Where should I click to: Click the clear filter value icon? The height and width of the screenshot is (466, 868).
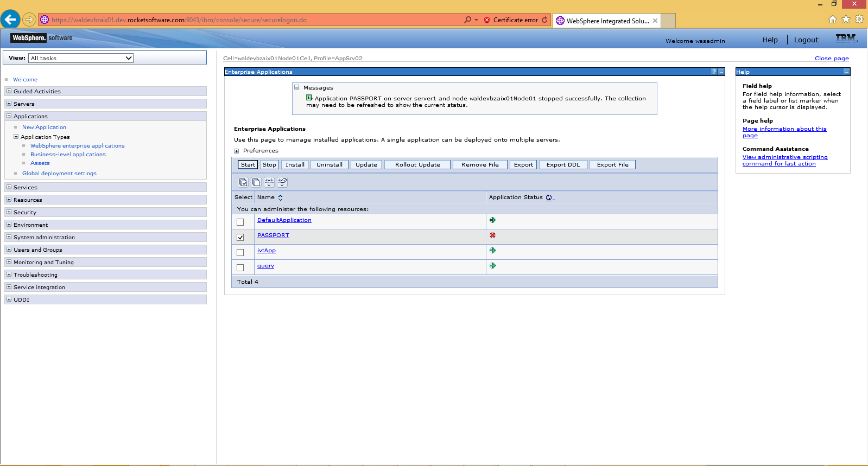[282, 182]
